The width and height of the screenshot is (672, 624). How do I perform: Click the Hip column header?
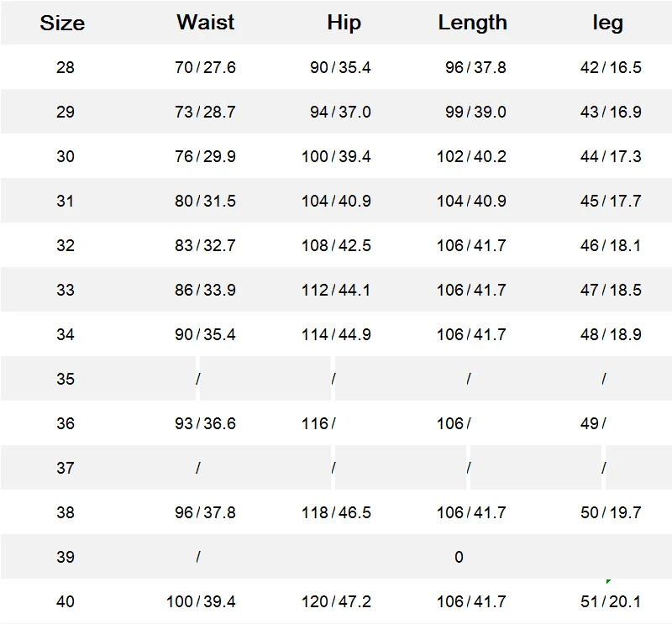click(x=344, y=23)
